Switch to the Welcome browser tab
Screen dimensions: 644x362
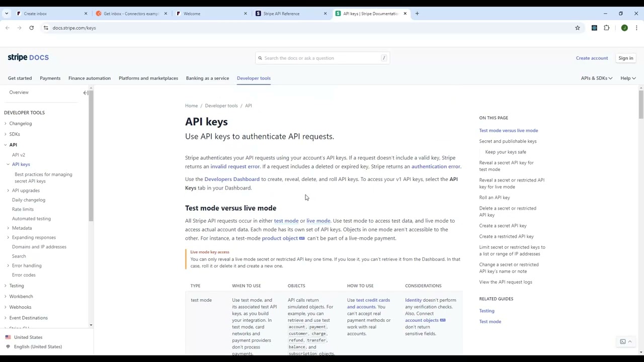pos(210,14)
